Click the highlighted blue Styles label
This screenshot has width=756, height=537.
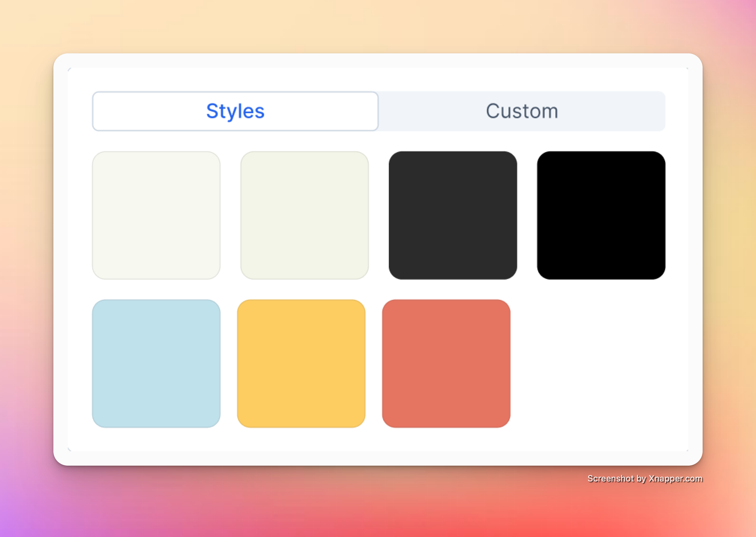click(x=235, y=111)
